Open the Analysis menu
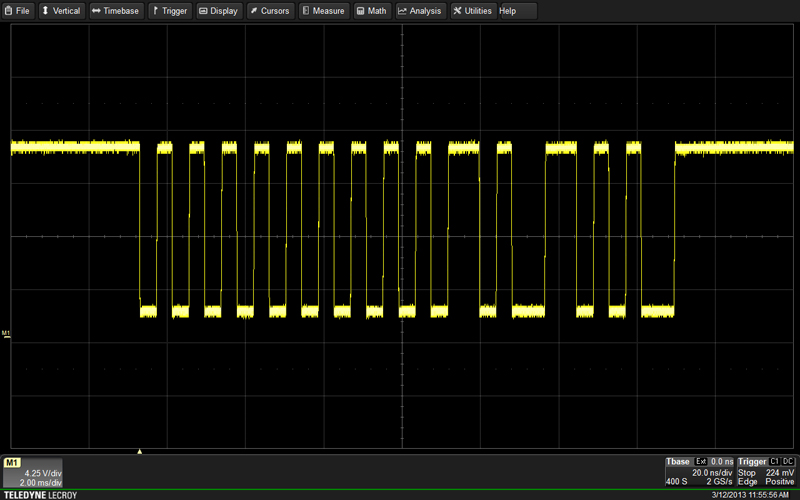 [x=419, y=11]
